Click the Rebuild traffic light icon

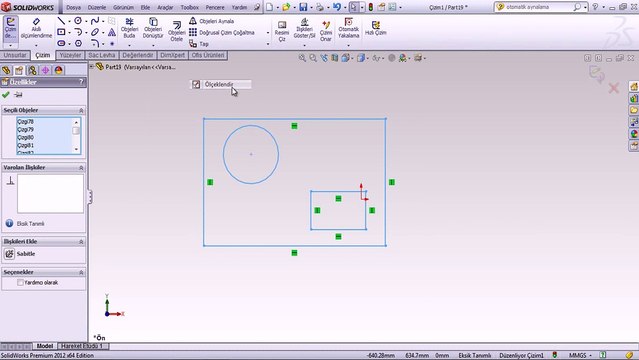pyautogui.click(x=370, y=7)
